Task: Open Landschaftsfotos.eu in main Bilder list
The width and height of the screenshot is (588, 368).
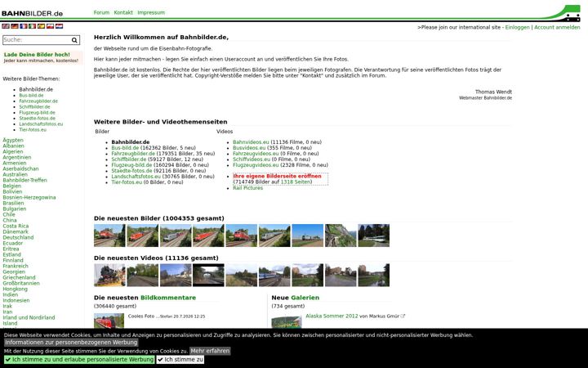Action: click(x=136, y=177)
